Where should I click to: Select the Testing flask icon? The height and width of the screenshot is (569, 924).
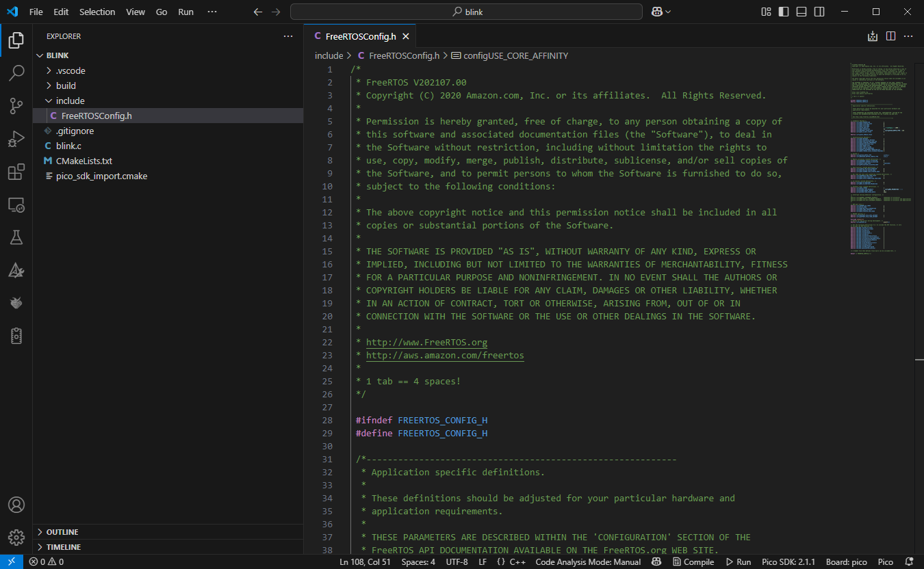pos(16,237)
